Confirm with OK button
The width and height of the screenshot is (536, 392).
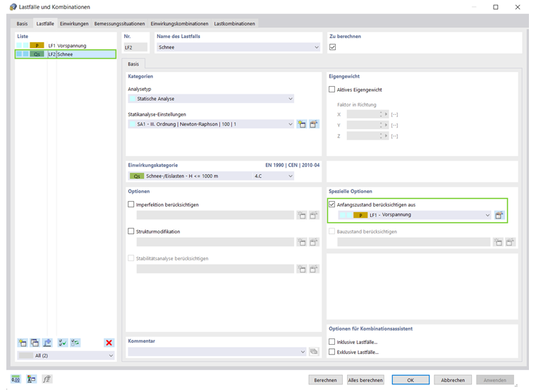(410, 380)
